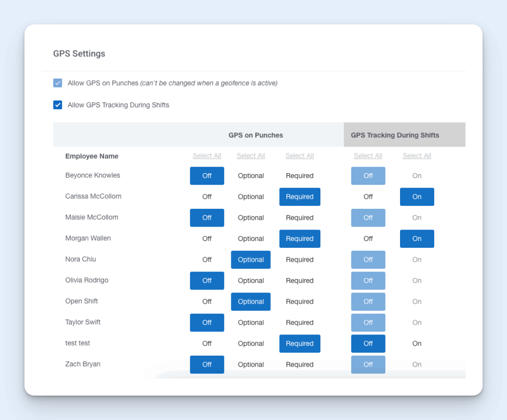
Task: Select All for the tracking Off column
Action: pos(368,155)
